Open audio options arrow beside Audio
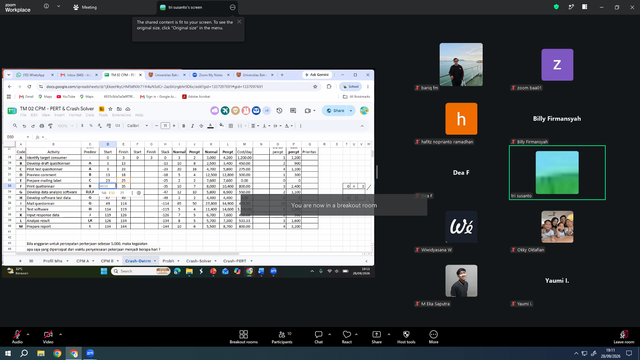Viewport: 640px width, 360px height. pyautogui.click(x=28, y=334)
